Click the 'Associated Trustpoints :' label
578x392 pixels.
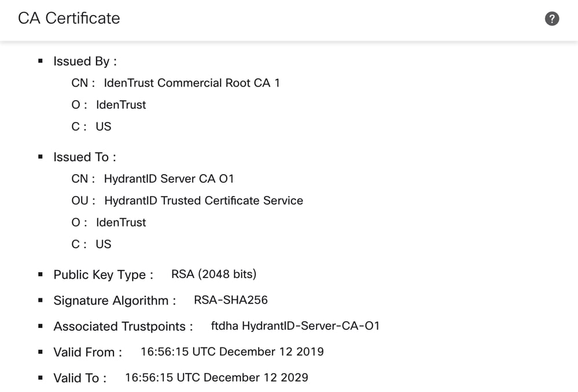pyautogui.click(x=123, y=327)
